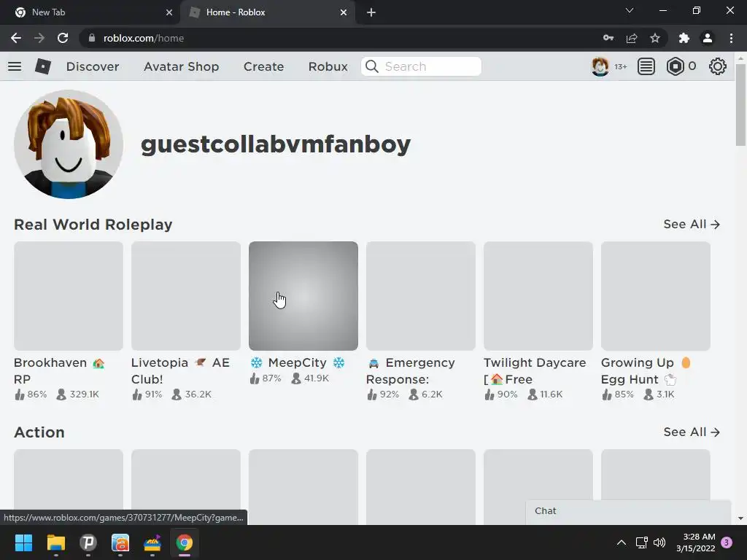Click the Search input field
Viewport: 747px width, 560px height.
pyautogui.click(x=421, y=66)
